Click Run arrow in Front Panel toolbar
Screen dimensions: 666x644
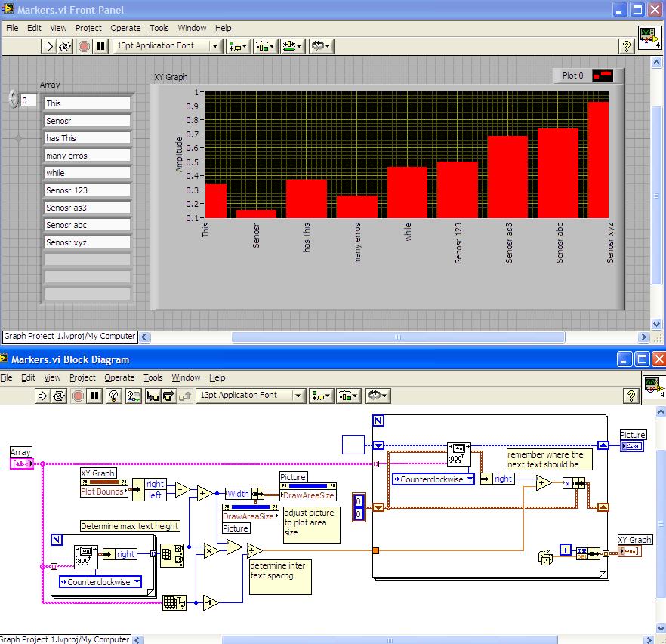click(48, 46)
